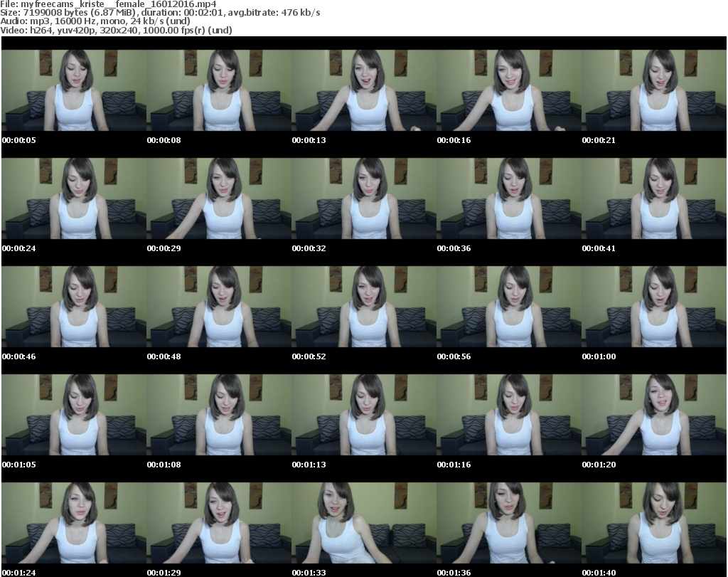This screenshot has width=728, height=577.
Task: Select the thumbnail frame at 00:01:40
Action: (654, 523)
